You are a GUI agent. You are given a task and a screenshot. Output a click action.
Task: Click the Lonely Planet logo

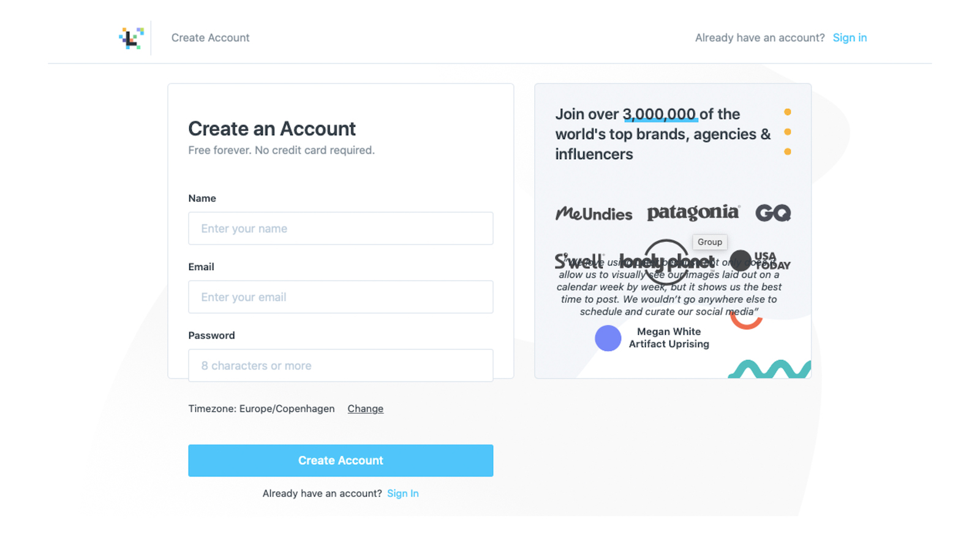point(666,261)
